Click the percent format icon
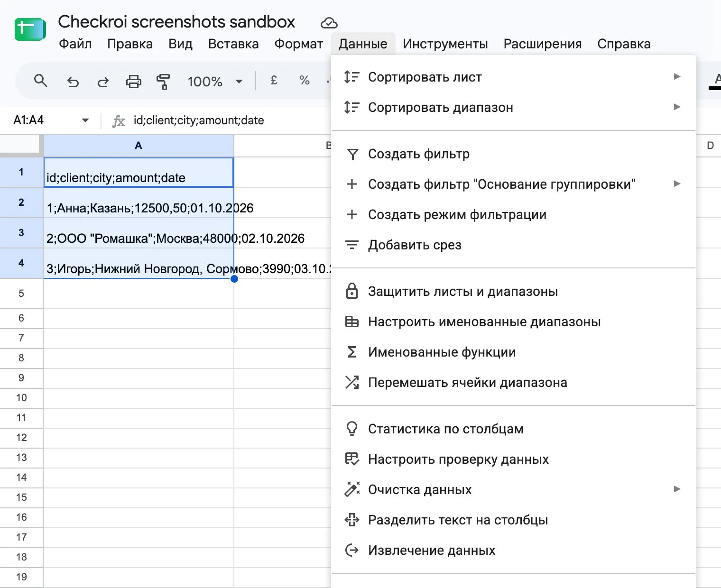Screen dimensions: 721x588 click(305, 81)
